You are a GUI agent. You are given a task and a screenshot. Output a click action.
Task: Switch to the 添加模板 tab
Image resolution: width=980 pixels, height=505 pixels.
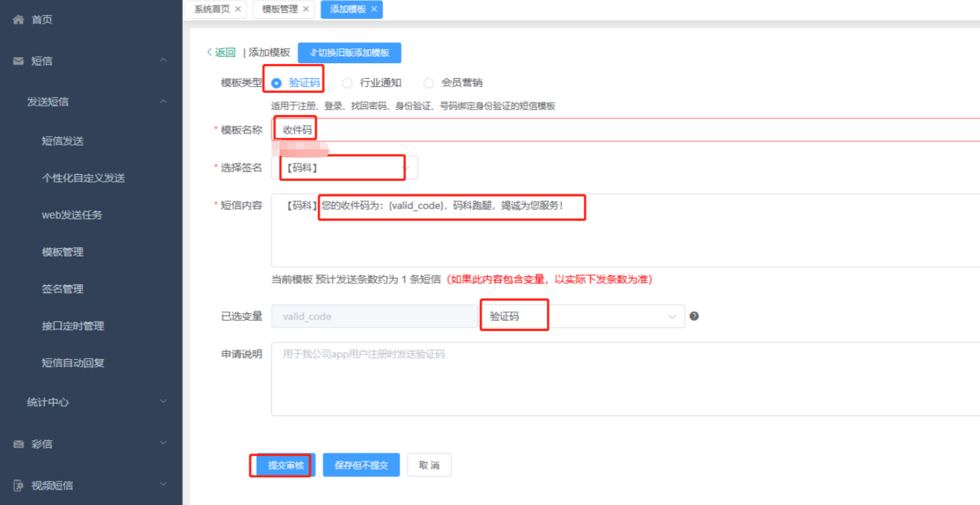(x=348, y=9)
